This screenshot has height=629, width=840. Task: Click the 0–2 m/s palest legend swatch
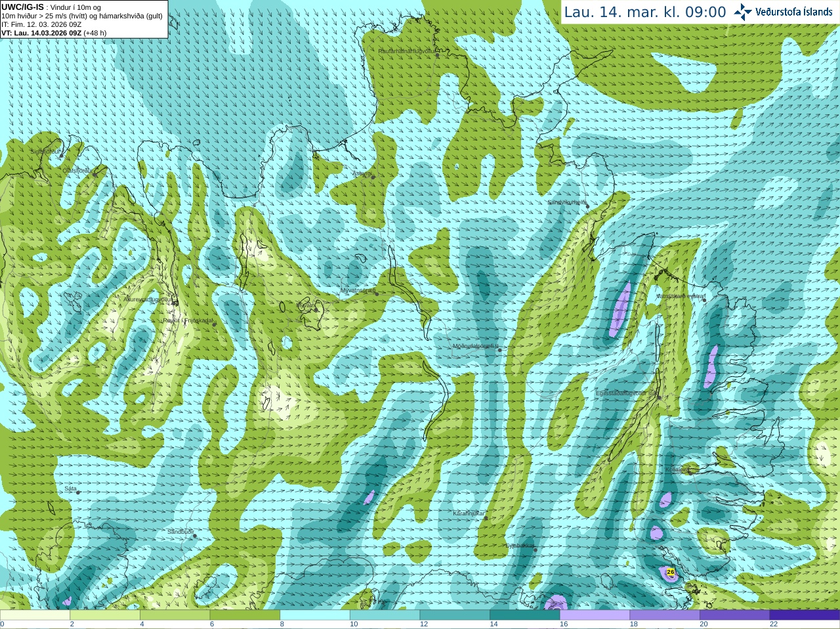pos(35,615)
